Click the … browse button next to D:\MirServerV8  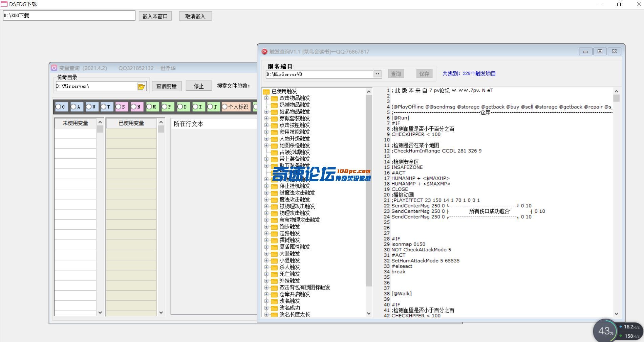coord(378,74)
